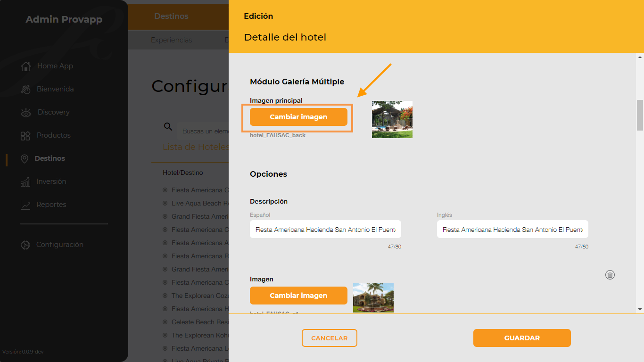Screen dimensions: 644x362
Task: Select The Explorean Coz row bullet
Action: (x=165, y=296)
